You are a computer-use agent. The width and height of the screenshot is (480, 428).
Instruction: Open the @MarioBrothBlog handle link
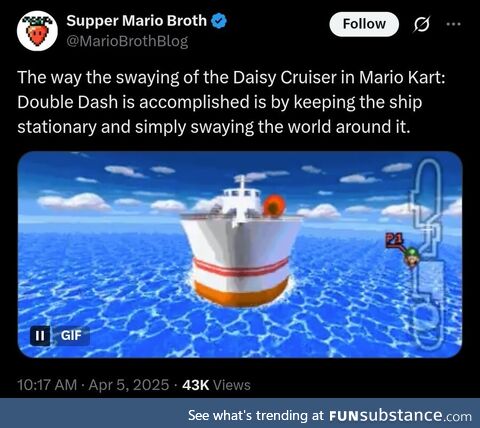(x=127, y=41)
